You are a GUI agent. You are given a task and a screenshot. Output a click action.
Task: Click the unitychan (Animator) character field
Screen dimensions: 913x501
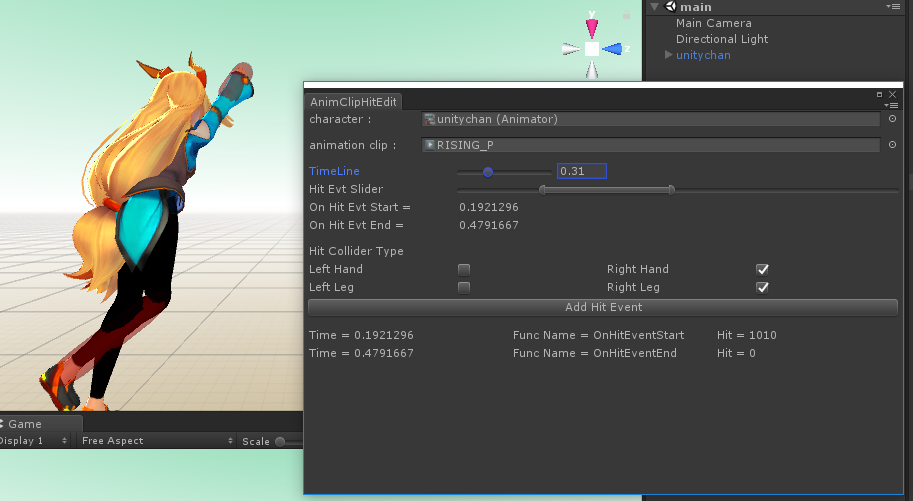pos(650,119)
